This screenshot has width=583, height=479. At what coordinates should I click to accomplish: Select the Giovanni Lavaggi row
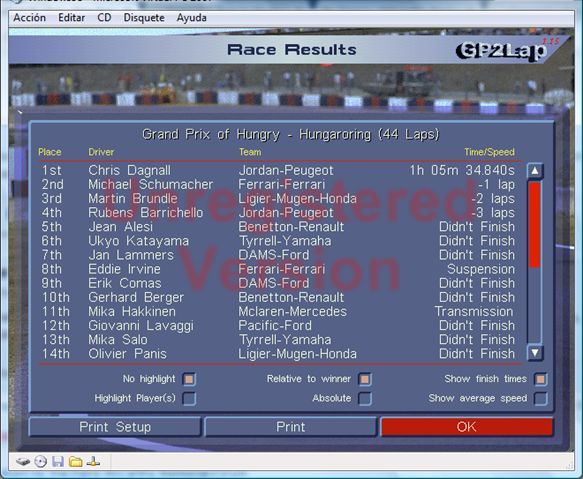click(x=278, y=326)
